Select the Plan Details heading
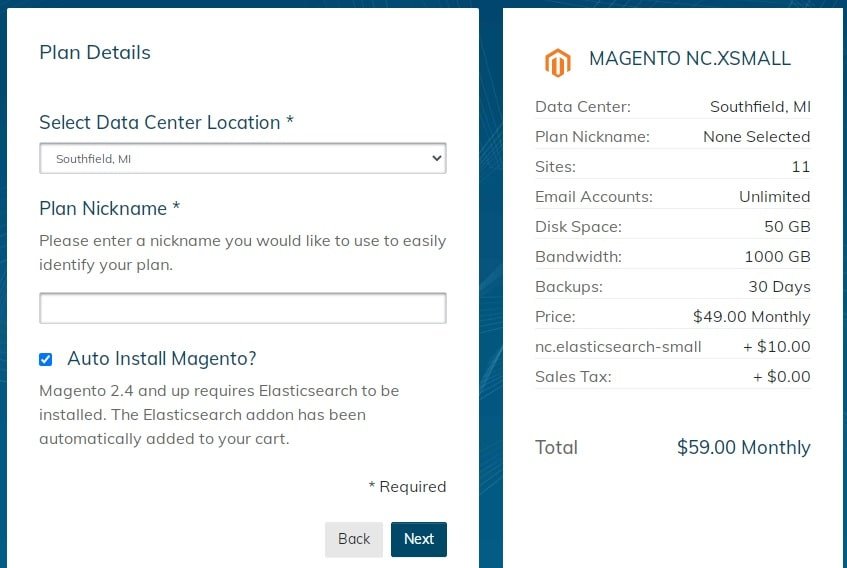This screenshot has height=568, width=847. pyautogui.click(x=95, y=52)
